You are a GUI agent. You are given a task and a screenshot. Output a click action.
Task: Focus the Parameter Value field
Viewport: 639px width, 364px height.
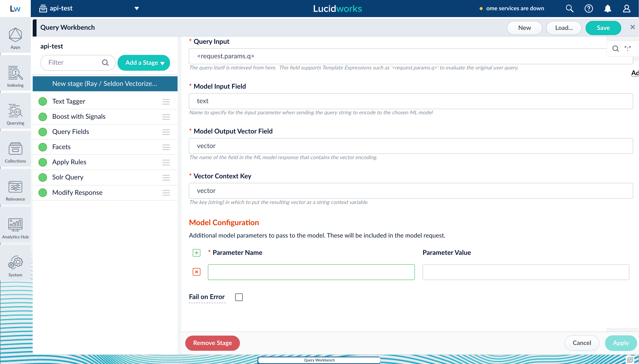(x=526, y=272)
